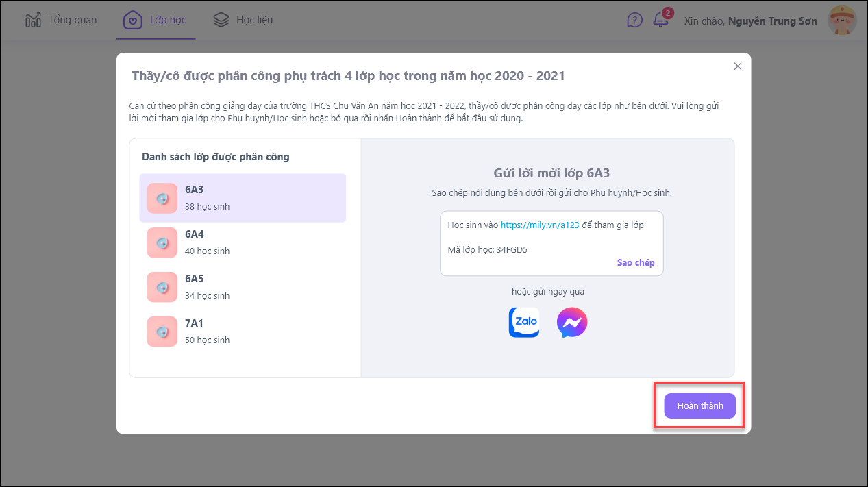The width and height of the screenshot is (868, 487).
Task: Click the Học liệu layers icon
Action: coord(221,20)
